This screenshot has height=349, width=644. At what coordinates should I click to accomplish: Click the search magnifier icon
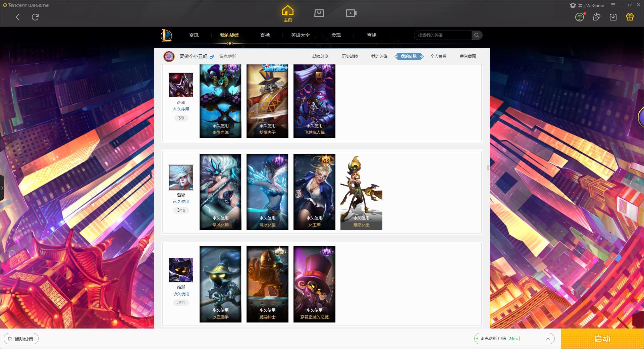pyautogui.click(x=477, y=35)
